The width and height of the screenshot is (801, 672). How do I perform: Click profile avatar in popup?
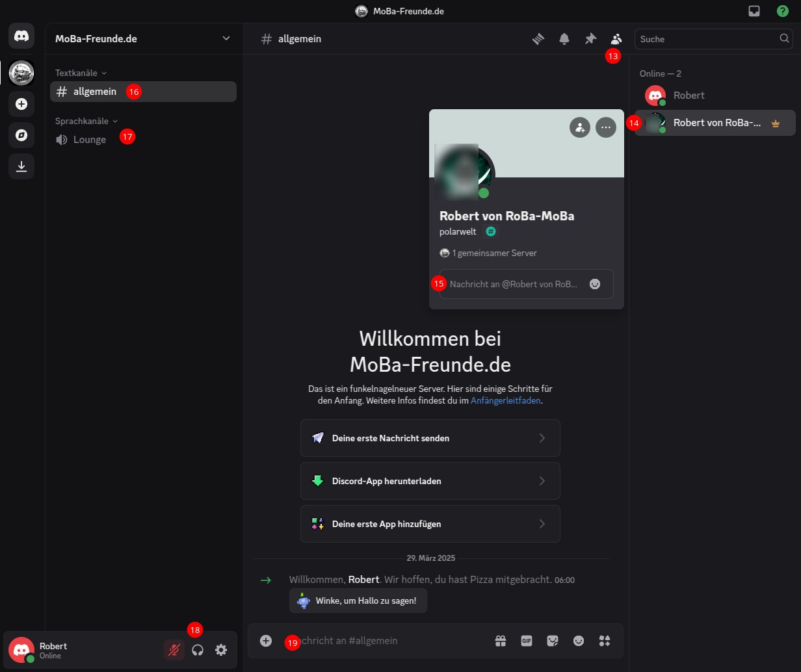[x=464, y=172]
